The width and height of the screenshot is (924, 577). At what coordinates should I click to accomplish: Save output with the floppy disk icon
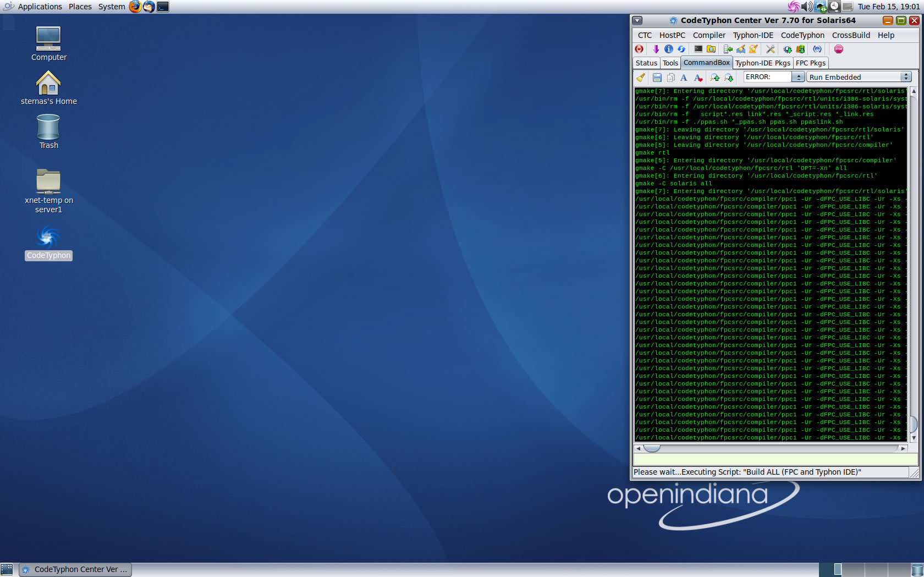point(657,78)
